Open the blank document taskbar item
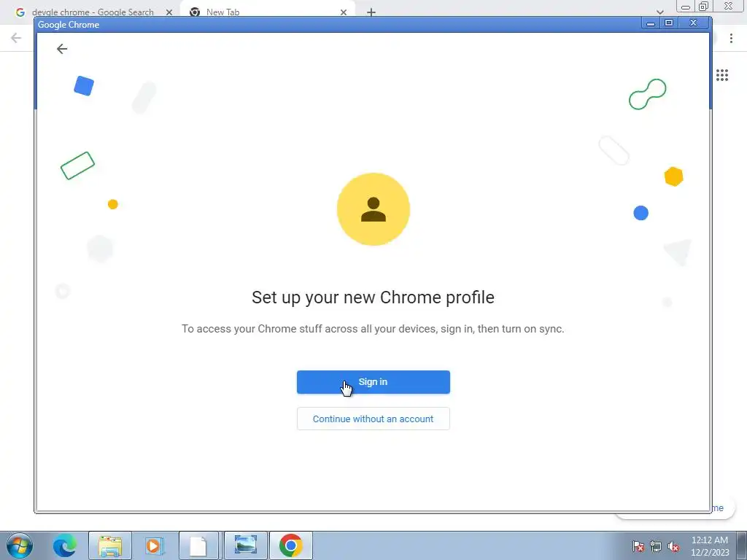Screen dimensions: 747x560 coord(198,545)
